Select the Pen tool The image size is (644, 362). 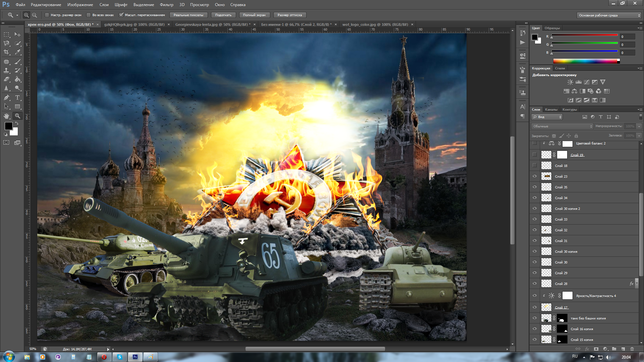coord(6,98)
